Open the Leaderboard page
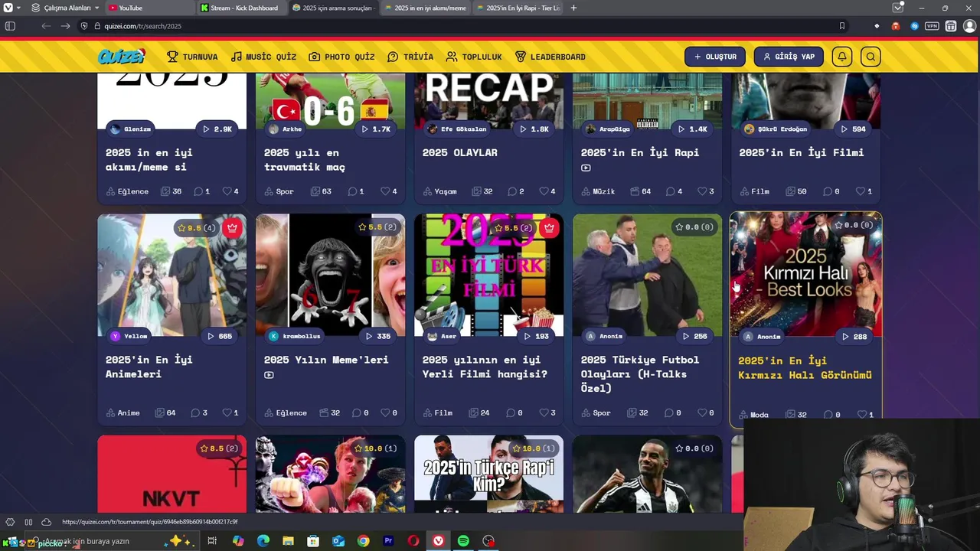 tap(550, 57)
